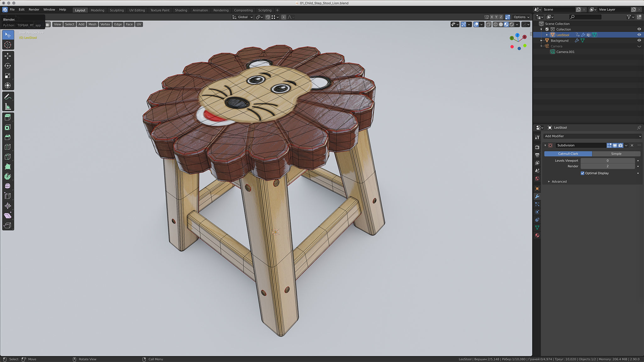Open the Mesh menu in viewport header
644x362 pixels.
pyautogui.click(x=92, y=24)
